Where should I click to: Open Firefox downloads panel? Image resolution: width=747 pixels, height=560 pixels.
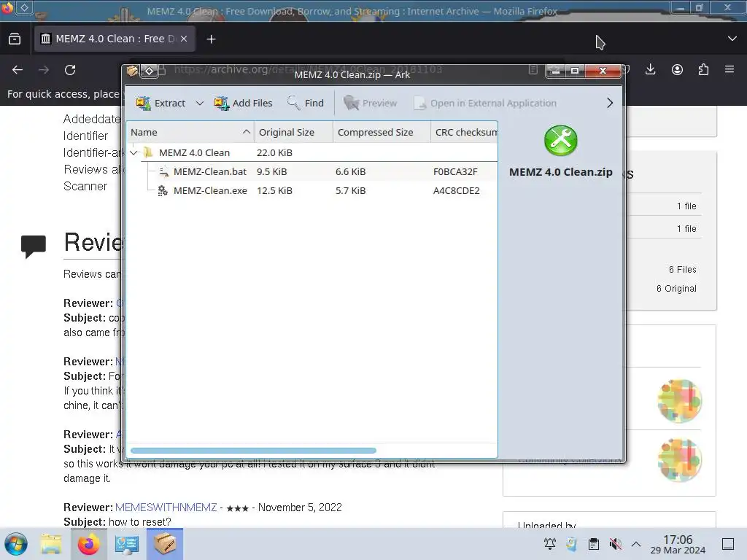click(650, 70)
